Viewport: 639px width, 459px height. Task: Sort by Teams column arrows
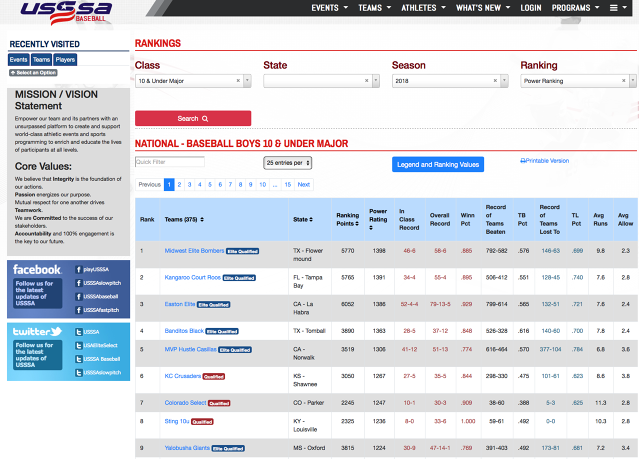[x=202, y=219]
